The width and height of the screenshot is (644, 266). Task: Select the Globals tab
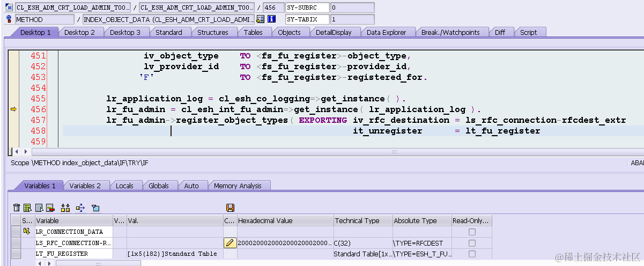(x=159, y=186)
